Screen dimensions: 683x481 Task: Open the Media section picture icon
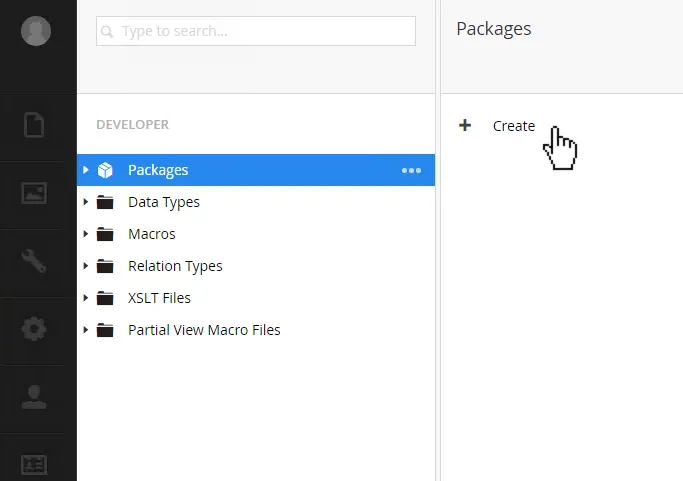pos(35,194)
